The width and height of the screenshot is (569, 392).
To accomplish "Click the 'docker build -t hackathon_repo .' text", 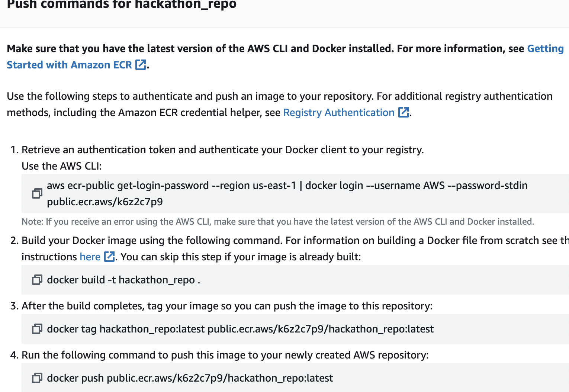I will point(123,280).
